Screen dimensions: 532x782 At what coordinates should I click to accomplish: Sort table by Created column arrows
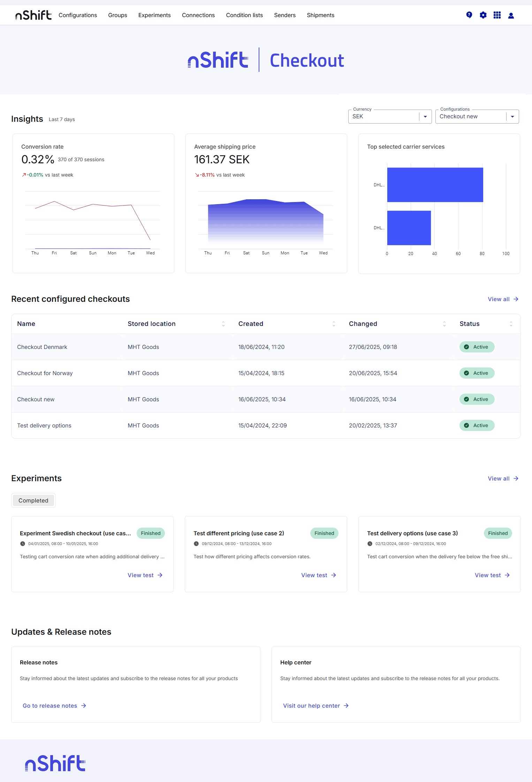pyautogui.click(x=334, y=324)
